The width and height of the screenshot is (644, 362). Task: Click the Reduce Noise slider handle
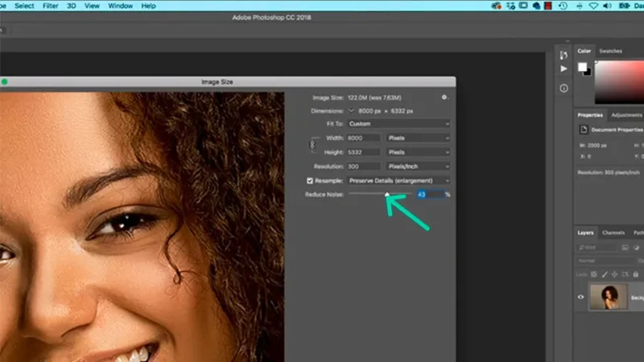(387, 194)
